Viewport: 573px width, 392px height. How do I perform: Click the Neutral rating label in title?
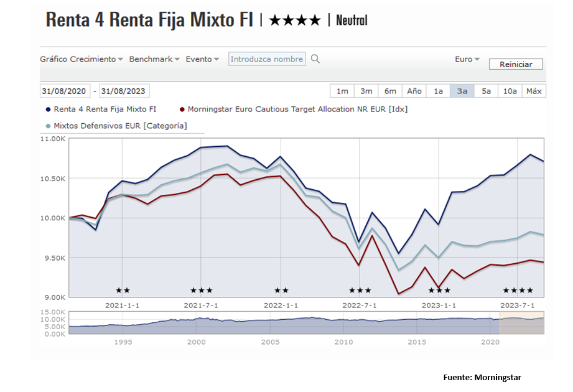352,21
